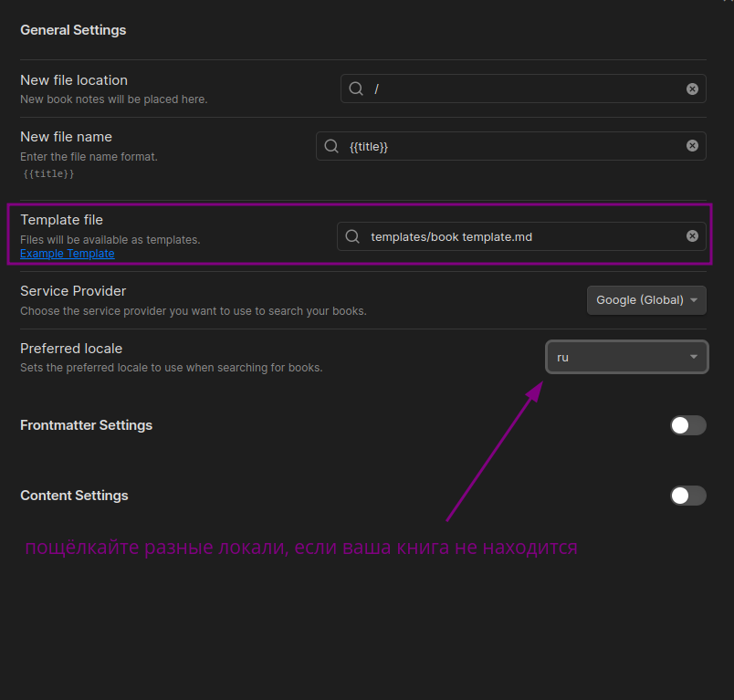The image size is (734, 700).
Task: Enable Content Settings switch
Action: 688,496
